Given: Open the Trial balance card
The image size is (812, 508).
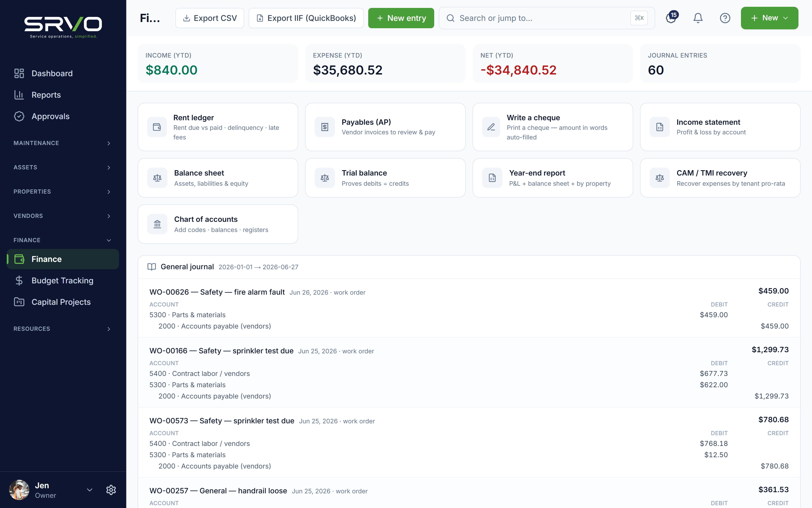Looking at the screenshot, I should tap(385, 178).
